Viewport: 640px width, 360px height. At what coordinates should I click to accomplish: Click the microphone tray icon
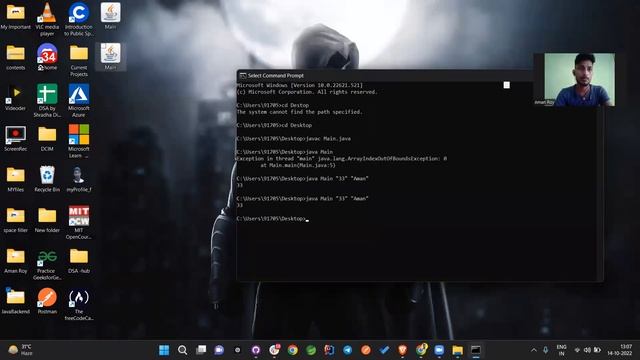[x=545, y=350]
